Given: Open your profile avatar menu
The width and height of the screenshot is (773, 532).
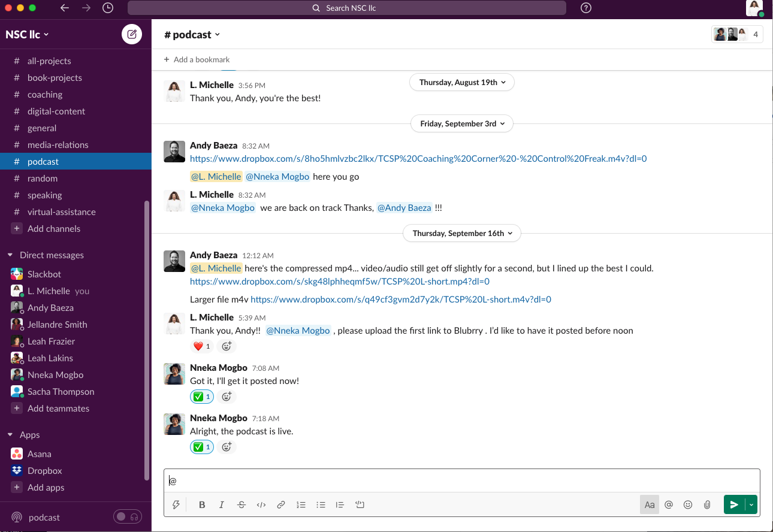Looking at the screenshot, I should pos(754,8).
